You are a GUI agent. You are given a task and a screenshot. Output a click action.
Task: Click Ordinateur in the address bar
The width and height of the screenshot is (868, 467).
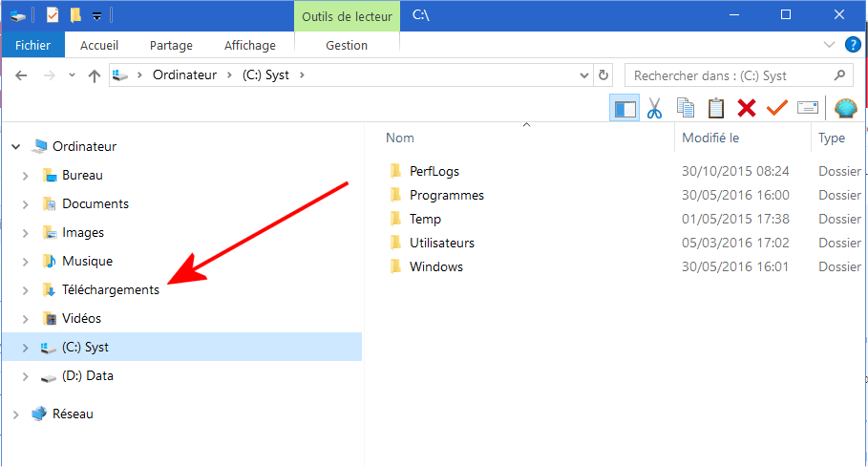tap(184, 74)
